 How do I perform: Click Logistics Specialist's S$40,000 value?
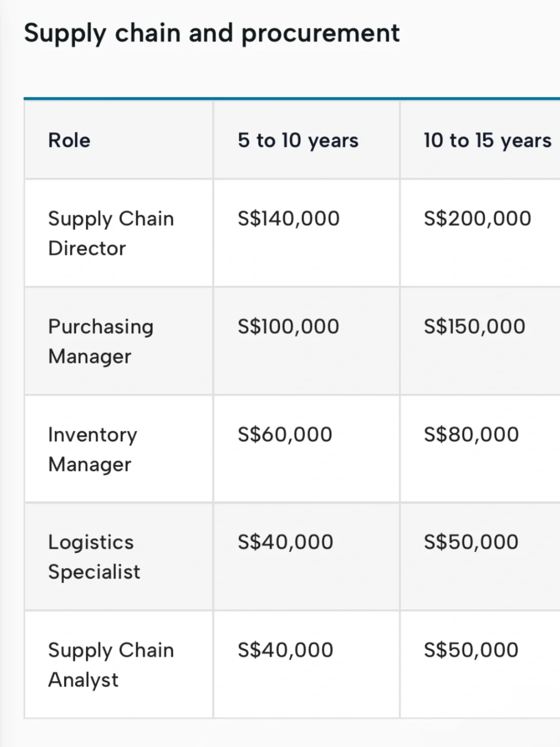[x=285, y=542]
